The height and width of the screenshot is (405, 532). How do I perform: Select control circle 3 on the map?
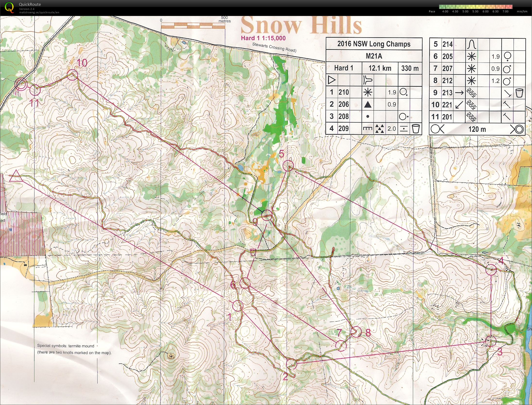491,341
